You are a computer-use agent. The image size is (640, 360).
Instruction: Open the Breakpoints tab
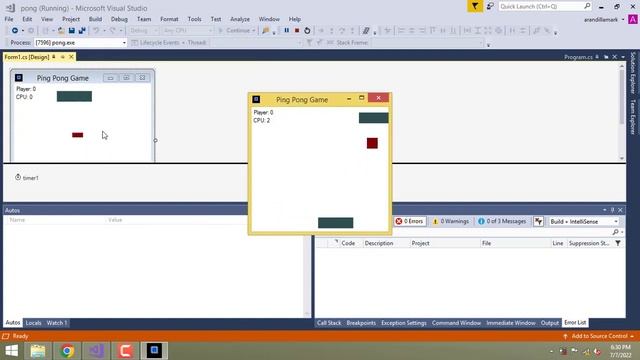coord(361,323)
